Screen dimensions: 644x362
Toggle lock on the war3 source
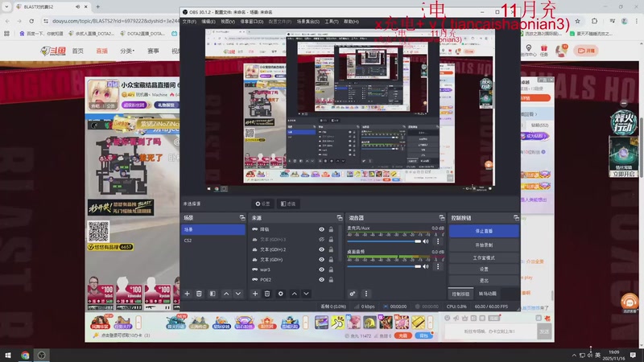331,269
